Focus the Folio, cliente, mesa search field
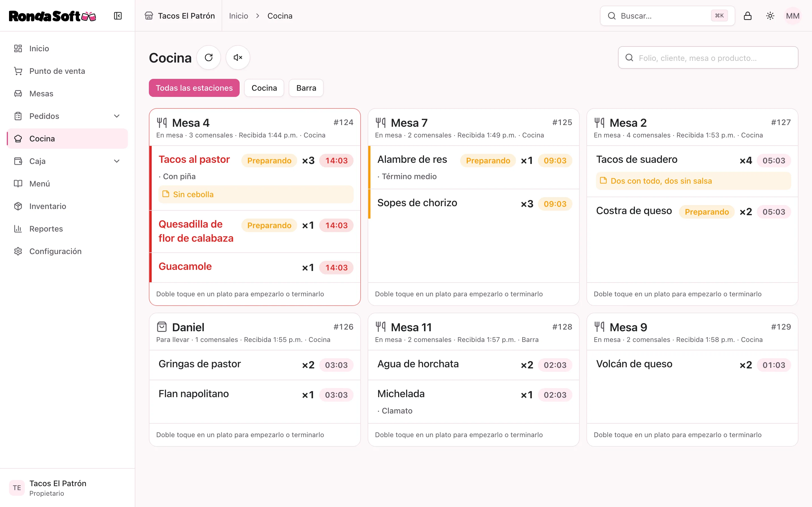The image size is (812, 507). [x=708, y=58]
